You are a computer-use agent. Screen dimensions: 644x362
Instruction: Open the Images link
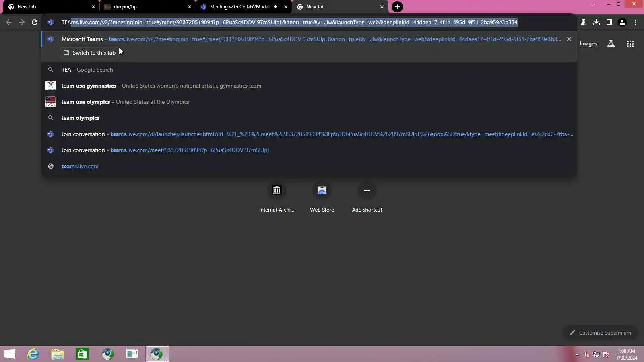[x=588, y=44]
